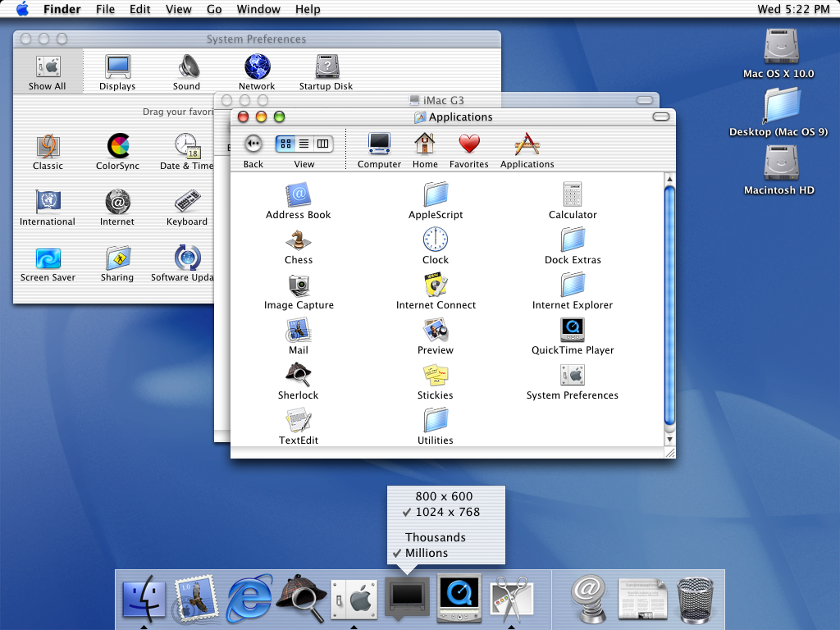Screen dimensions: 840x630
Task: Click the blue scrollbar thumb in Applications
Action: pyautogui.click(x=669, y=305)
